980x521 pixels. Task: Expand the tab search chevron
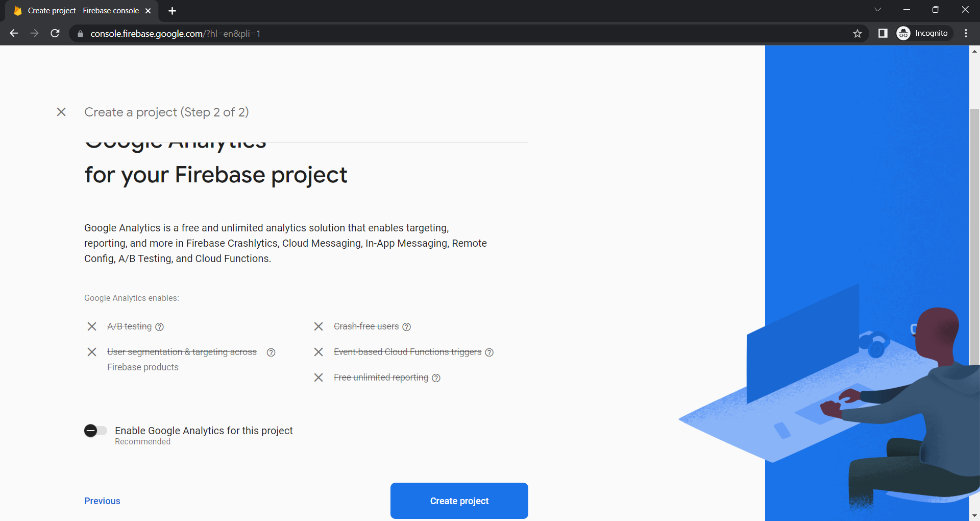(x=877, y=10)
